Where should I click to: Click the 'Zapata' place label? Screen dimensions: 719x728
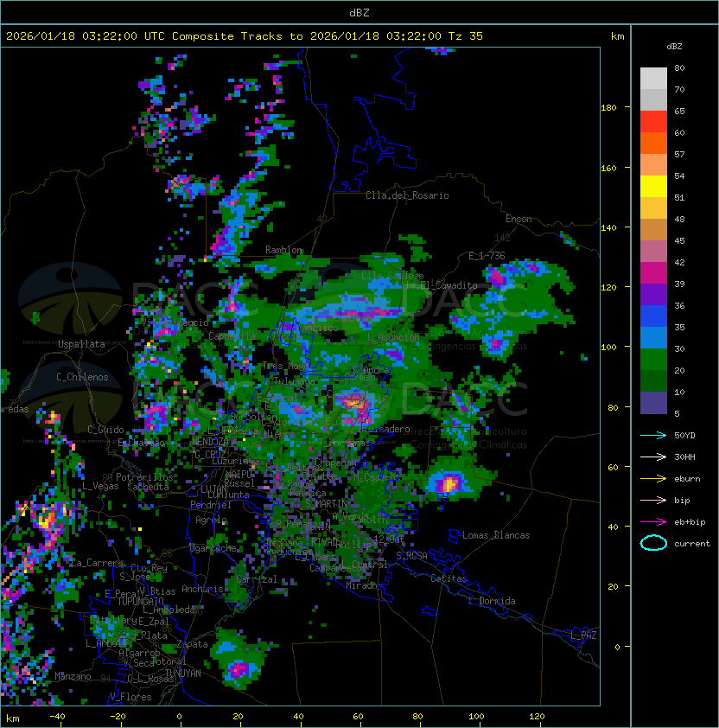pos(192,644)
